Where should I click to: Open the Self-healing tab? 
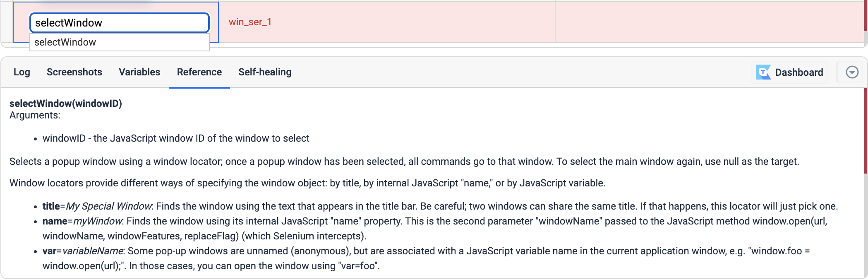[265, 72]
